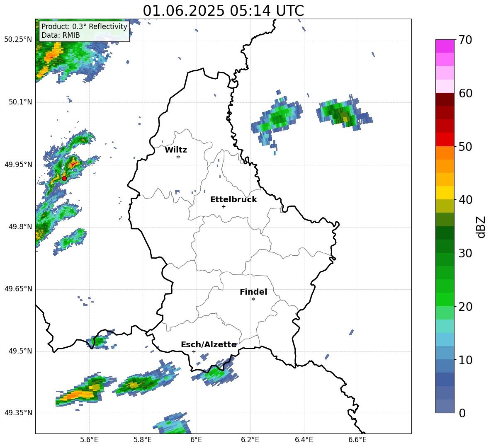Viewport: 491px width, 448px height.
Task: Click the yellow 40 dBZ colorbar segment
Action: coord(445,192)
